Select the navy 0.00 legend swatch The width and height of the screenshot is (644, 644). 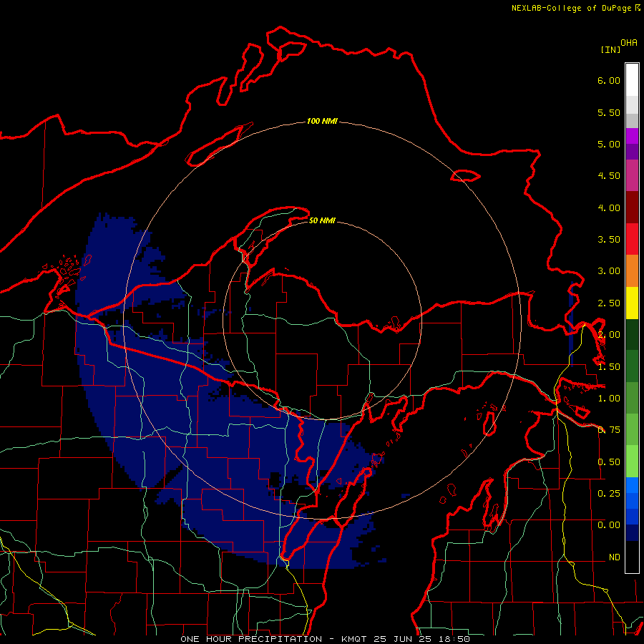[x=632, y=533]
